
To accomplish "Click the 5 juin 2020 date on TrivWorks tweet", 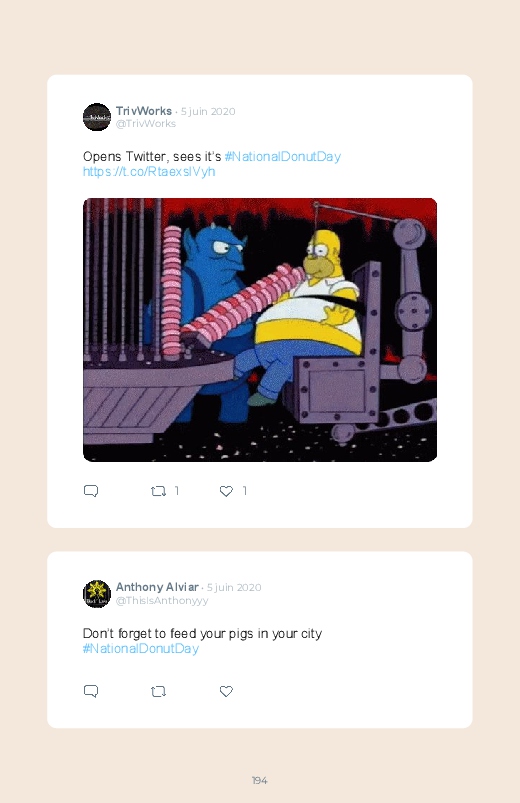I will coord(208,112).
